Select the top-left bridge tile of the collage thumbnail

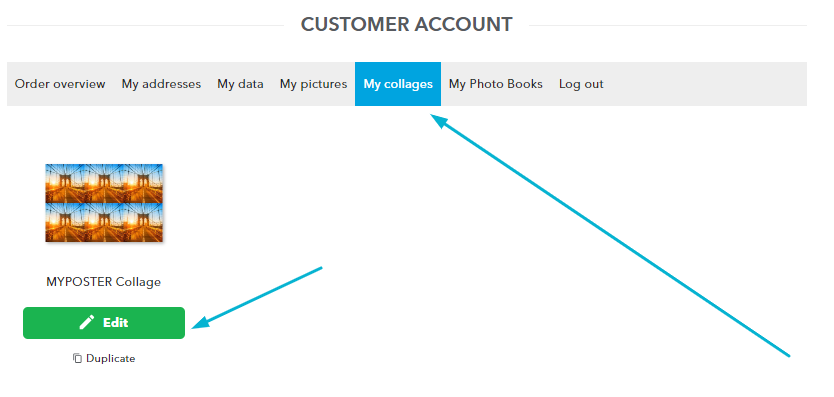coord(65,183)
